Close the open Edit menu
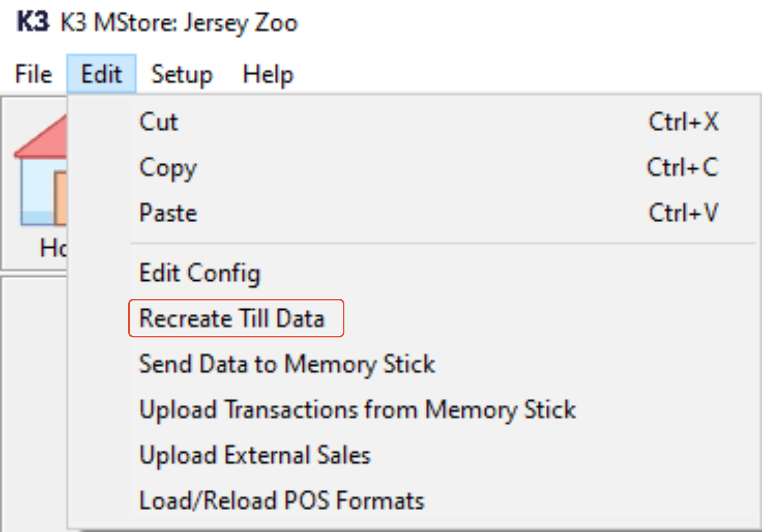This screenshot has height=532, width=762. [x=101, y=74]
